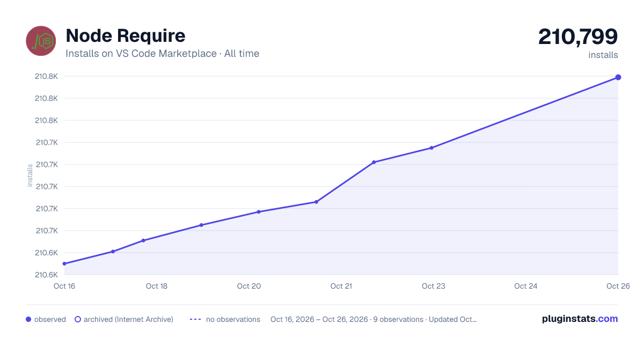Click the Oct 21 axis label

point(341,286)
